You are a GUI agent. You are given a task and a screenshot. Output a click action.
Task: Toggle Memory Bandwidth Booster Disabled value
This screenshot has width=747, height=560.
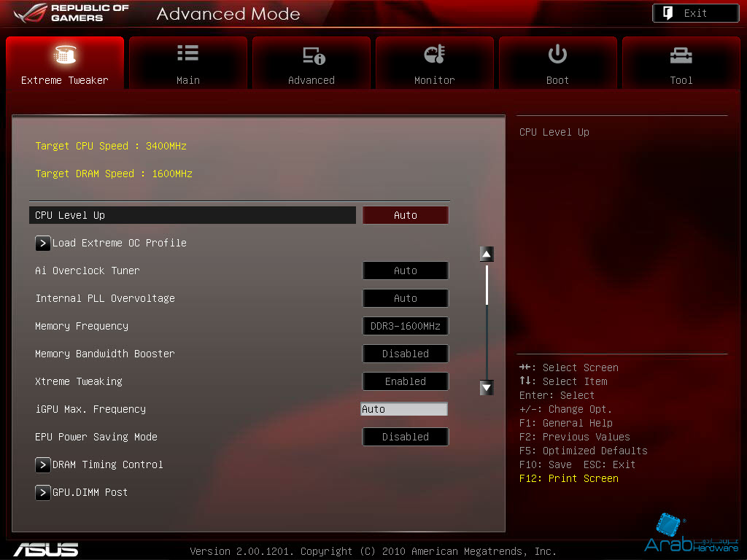406,354
